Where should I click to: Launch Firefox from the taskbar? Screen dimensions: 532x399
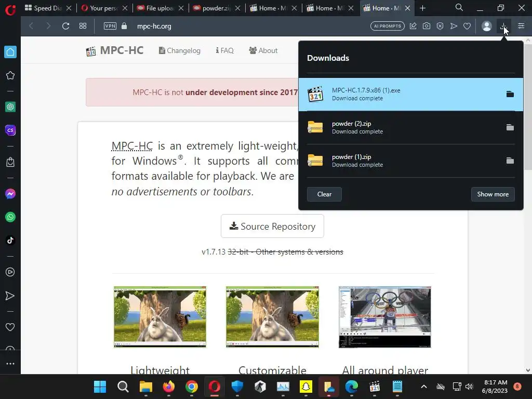click(169, 387)
